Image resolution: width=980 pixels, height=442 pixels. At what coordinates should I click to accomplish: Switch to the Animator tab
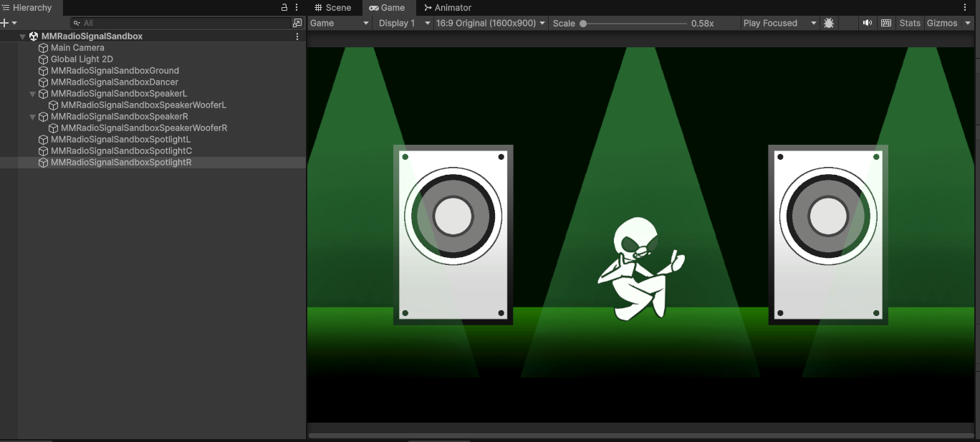click(x=448, y=8)
